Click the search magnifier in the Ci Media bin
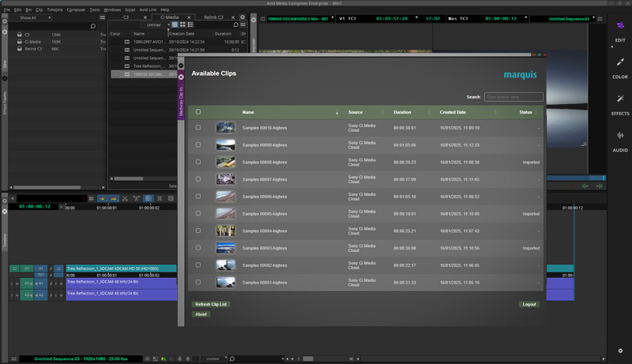Screen dimensions: 632x364 235,25
